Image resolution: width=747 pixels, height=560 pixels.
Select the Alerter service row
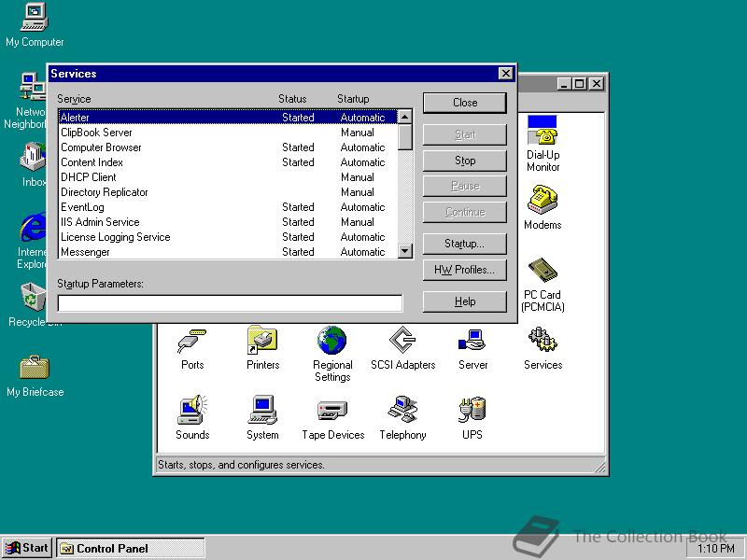(x=228, y=118)
